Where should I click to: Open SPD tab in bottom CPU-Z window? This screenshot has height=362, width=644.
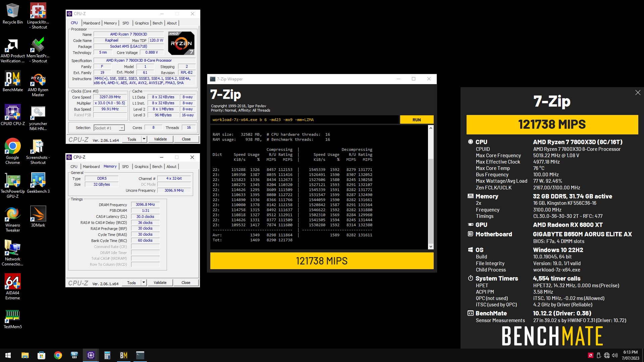point(125,167)
